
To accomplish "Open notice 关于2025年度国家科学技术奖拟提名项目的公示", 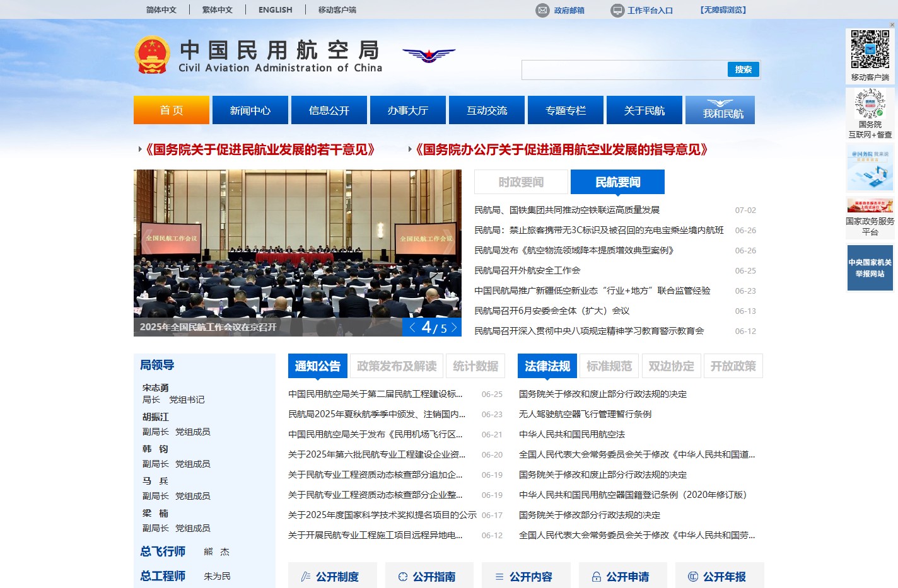I will coord(382,515).
